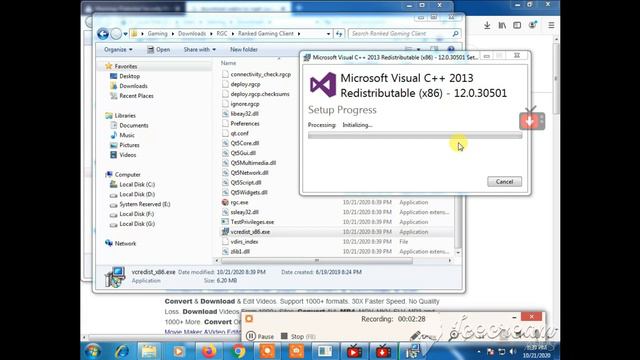
Task: Open the address bar previous locations dropdown
Action: click(328, 34)
